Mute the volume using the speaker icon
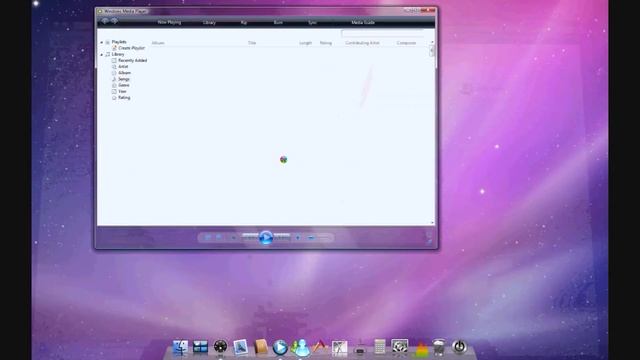640x360 pixels. click(x=298, y=238)
